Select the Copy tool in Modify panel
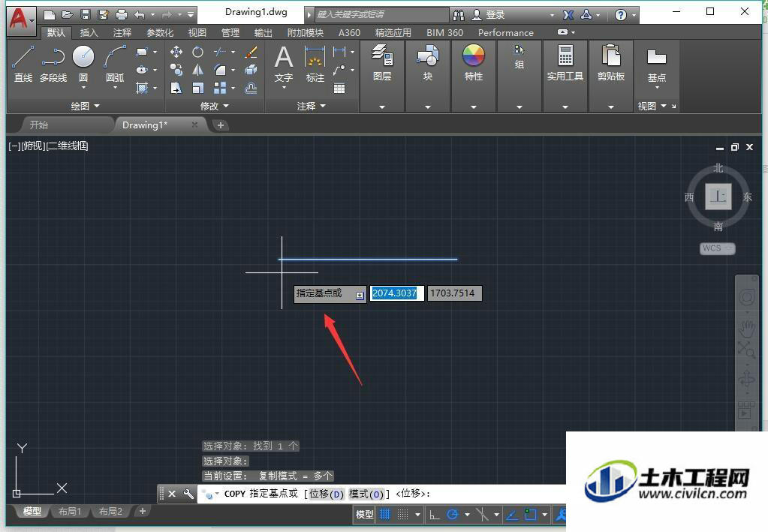This screenshot has width=768, height=532. coord(176,70)
